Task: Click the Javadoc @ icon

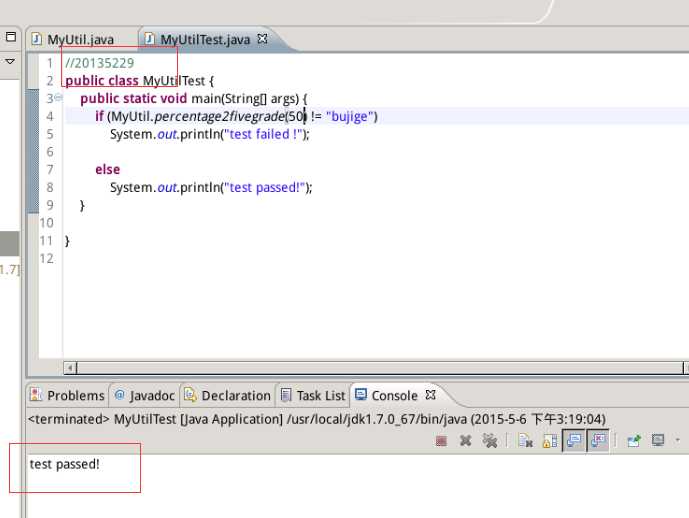Action: pyautogui.click(x=120, y=395)
